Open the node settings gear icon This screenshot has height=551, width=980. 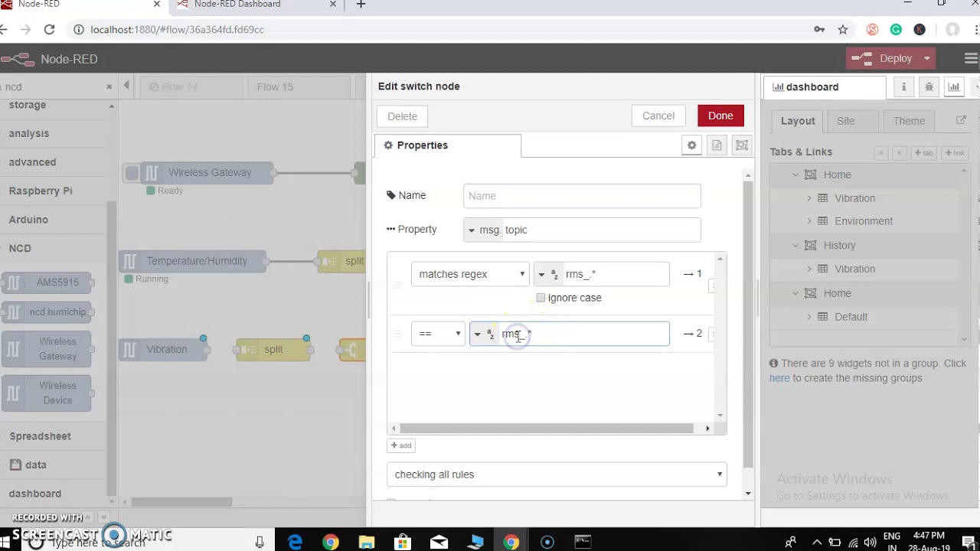(x=691, y=145)
